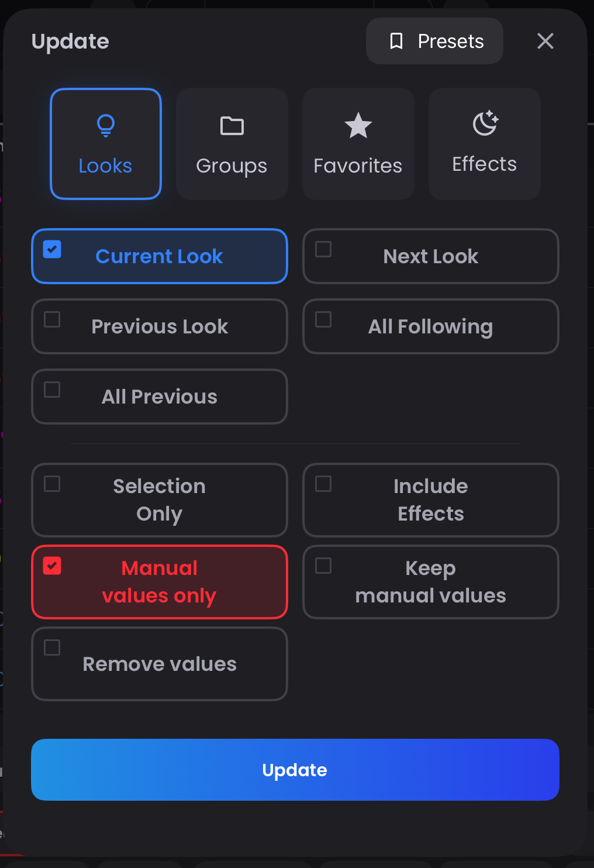Click the lightbulb icon on Looks

[106, 125]
